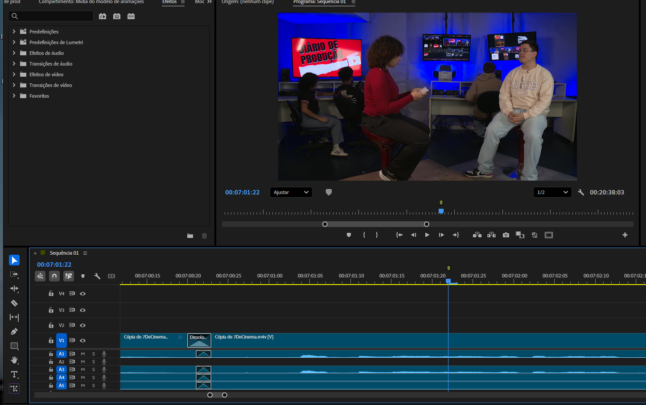Expand the Efeitos de áudio folder
The height and width of the screenshot is (405, 646).
[14, 53]
